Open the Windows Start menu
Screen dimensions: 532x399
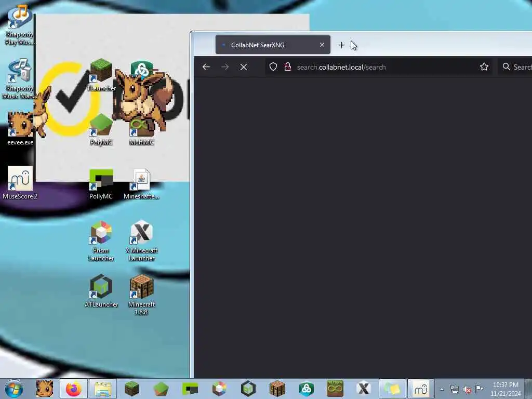(x=14, y=389)
